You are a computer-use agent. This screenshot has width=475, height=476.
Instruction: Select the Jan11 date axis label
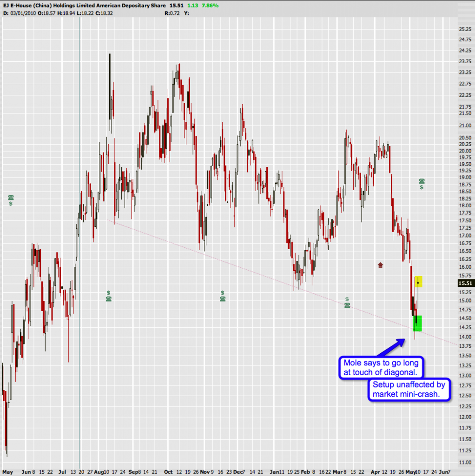point(277,472)
